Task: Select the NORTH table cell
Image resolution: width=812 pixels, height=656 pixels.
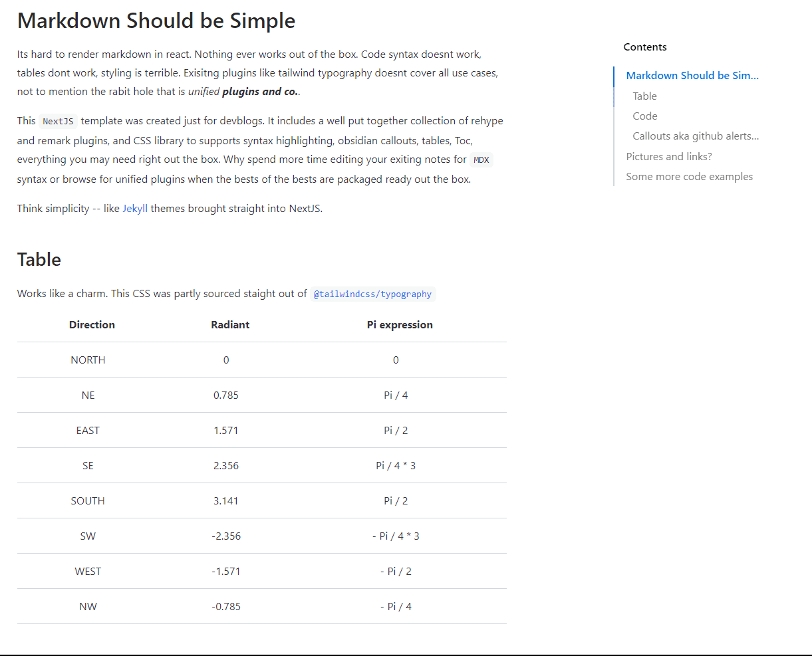Action: 88,360
